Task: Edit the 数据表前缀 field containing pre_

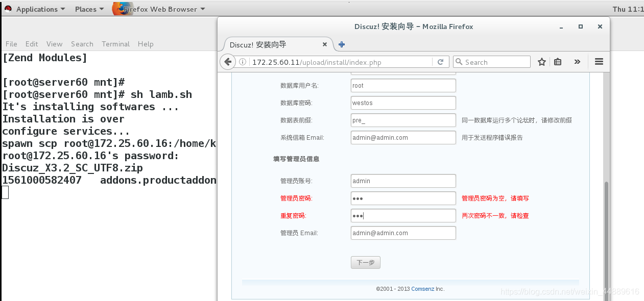Action: (x=403, y=120)
